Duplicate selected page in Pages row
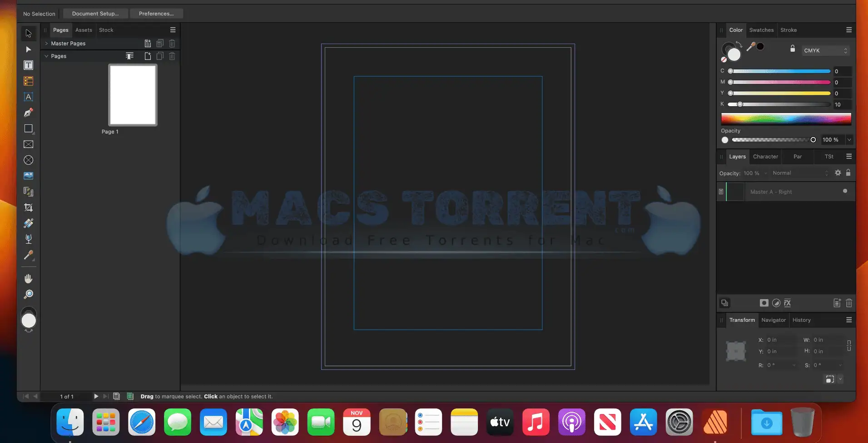 click(x=160, y=56)
